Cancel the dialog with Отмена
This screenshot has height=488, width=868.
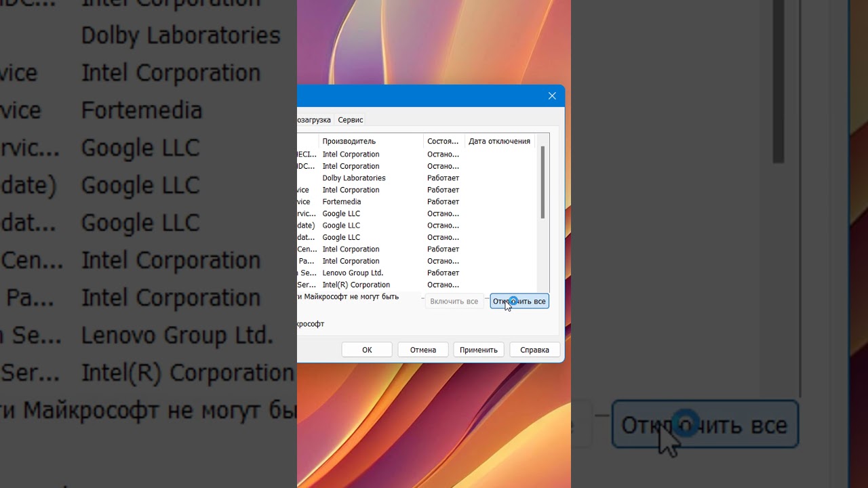click(x=423, y=350)
